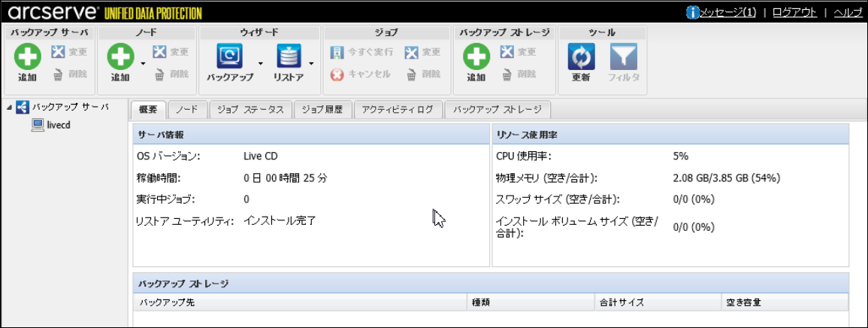
Task: Launch the バックアップ wizard icon
Action: [x=228, y=57]
